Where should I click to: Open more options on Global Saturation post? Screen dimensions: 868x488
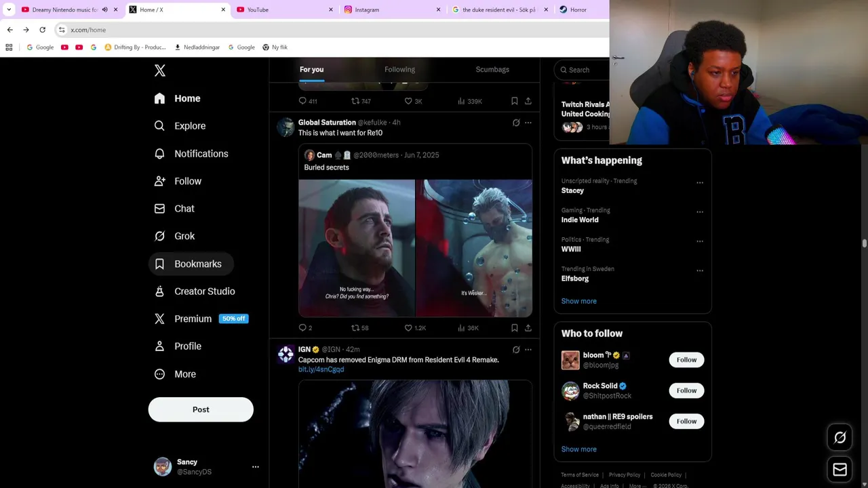(x=528, y=123)
